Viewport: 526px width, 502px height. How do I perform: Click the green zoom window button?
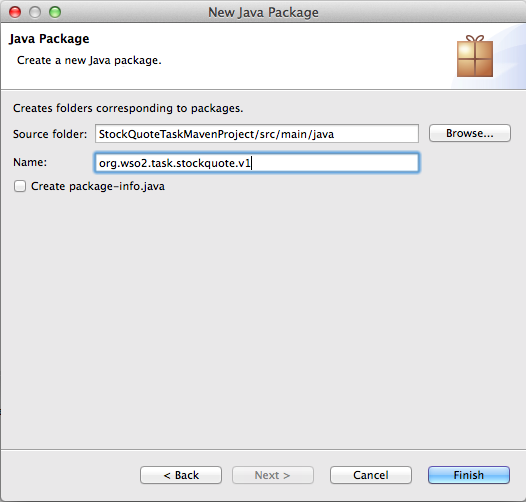(x=55, y=12)
